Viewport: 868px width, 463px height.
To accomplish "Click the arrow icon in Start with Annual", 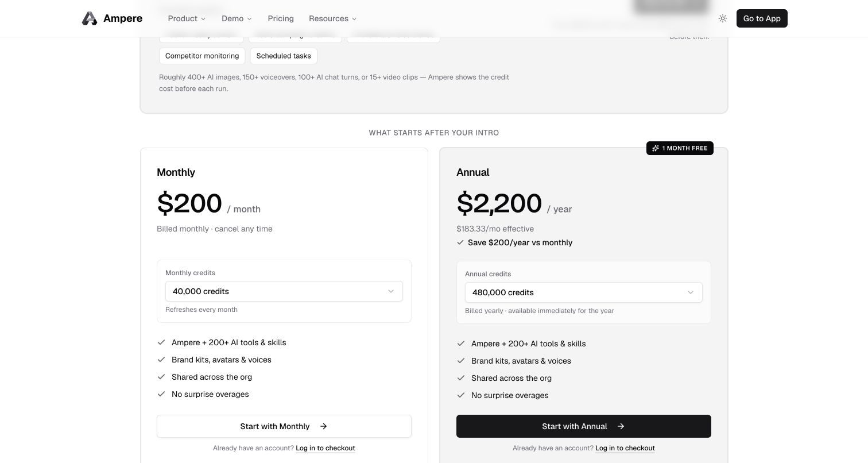I will (x=621, y=426).
